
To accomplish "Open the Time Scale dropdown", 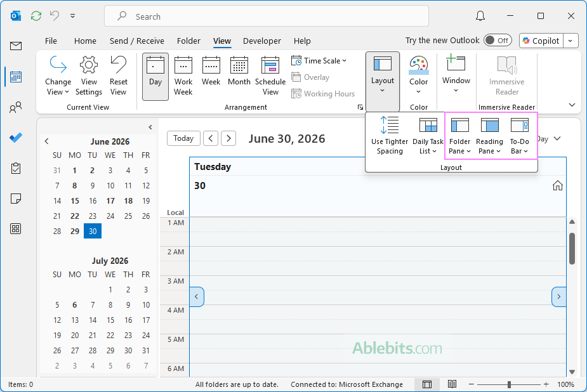I will point(319,61).
